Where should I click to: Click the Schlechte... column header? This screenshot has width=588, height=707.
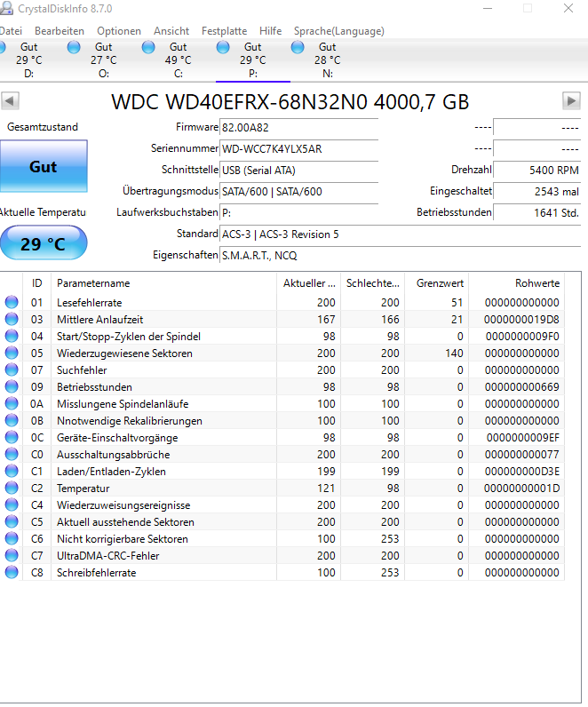click(372, 283)
